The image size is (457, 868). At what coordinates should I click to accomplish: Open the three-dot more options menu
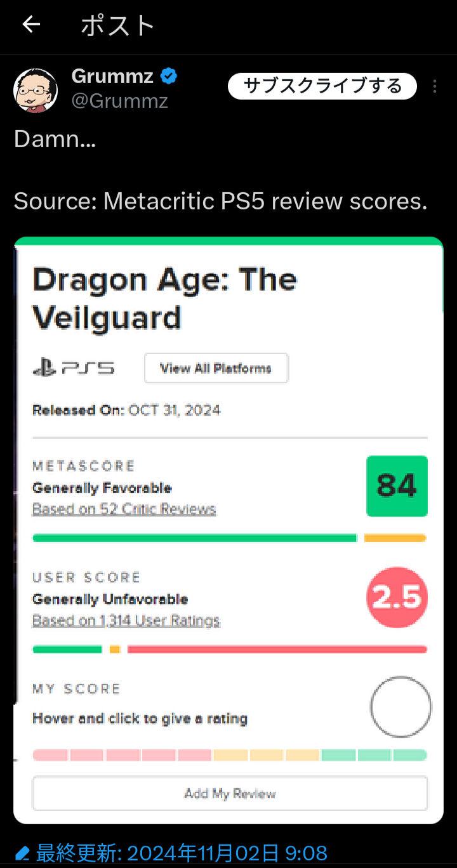tap(435, 86)
